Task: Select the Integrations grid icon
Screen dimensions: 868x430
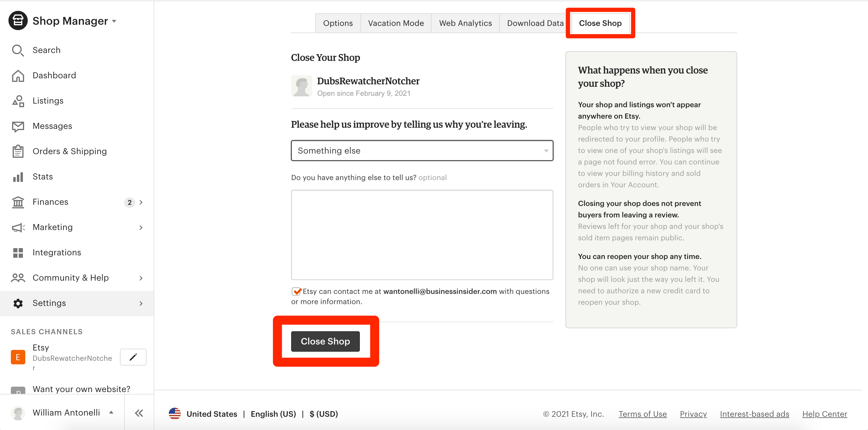Action: [17, 253]
